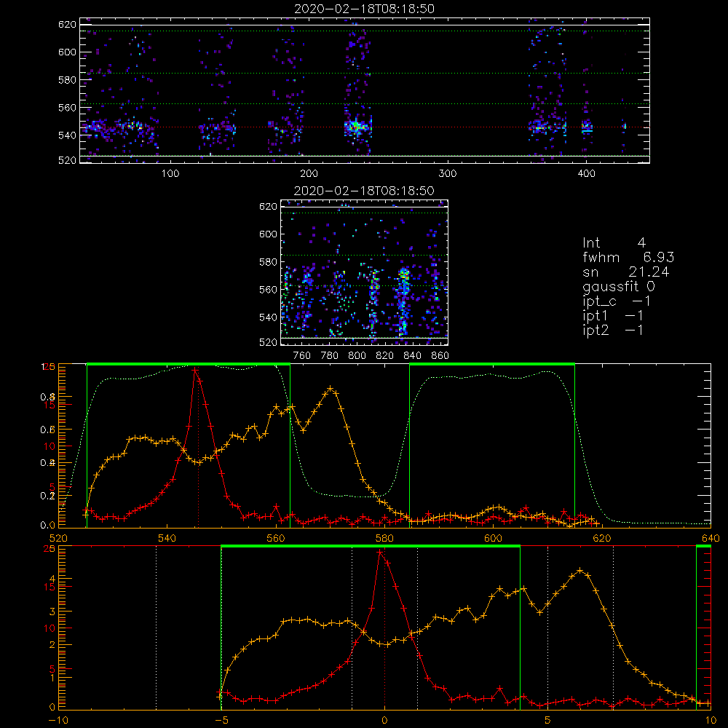Image resolution: width=728 pixels, height=728 pixels.
Task: Click the x-axis label 640 of the upper profile plot
Action: (x=711, y=538)
